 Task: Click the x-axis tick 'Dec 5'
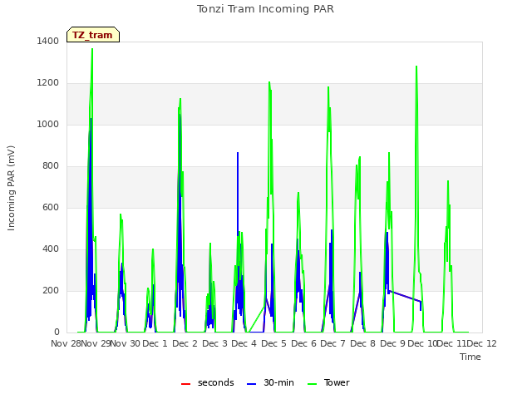pyautogui.click(x=273, y=343)
